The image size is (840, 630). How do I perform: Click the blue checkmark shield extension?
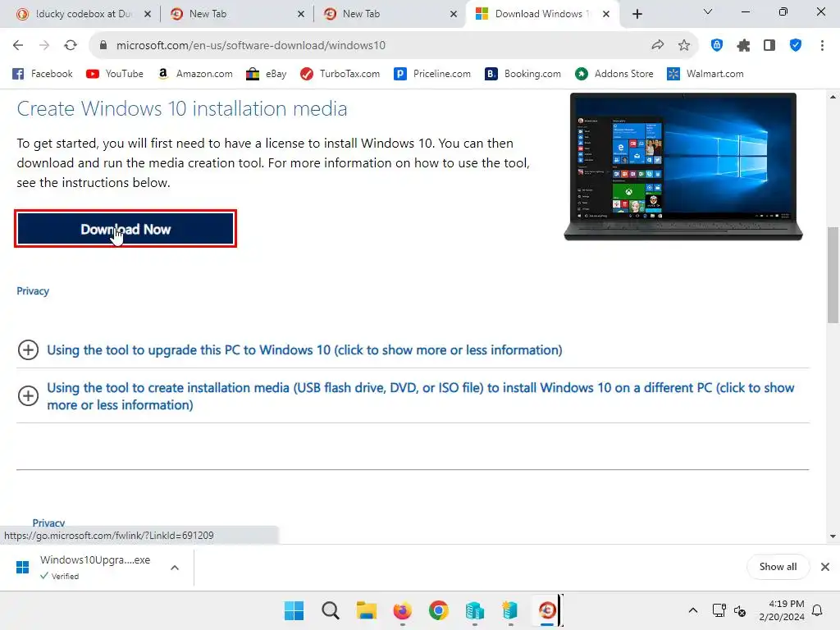[796, 46]
